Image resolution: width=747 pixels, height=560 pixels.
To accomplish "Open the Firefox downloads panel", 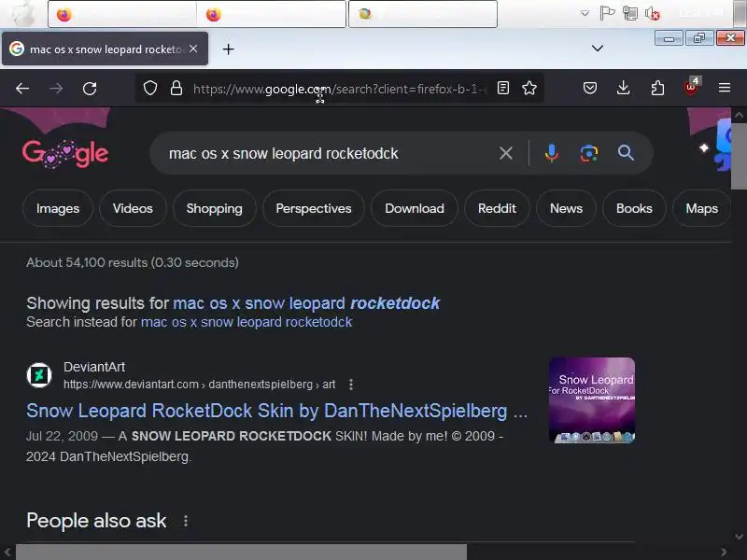I will 623,88.
